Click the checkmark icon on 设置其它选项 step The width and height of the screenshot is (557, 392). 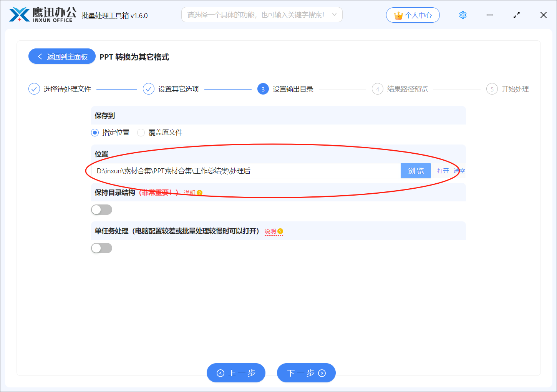[149, 89]
